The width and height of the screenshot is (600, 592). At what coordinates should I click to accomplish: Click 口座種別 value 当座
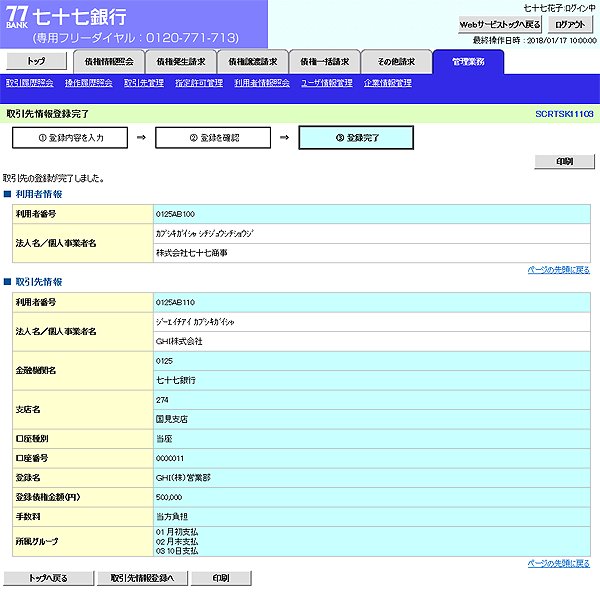[164, 439]
